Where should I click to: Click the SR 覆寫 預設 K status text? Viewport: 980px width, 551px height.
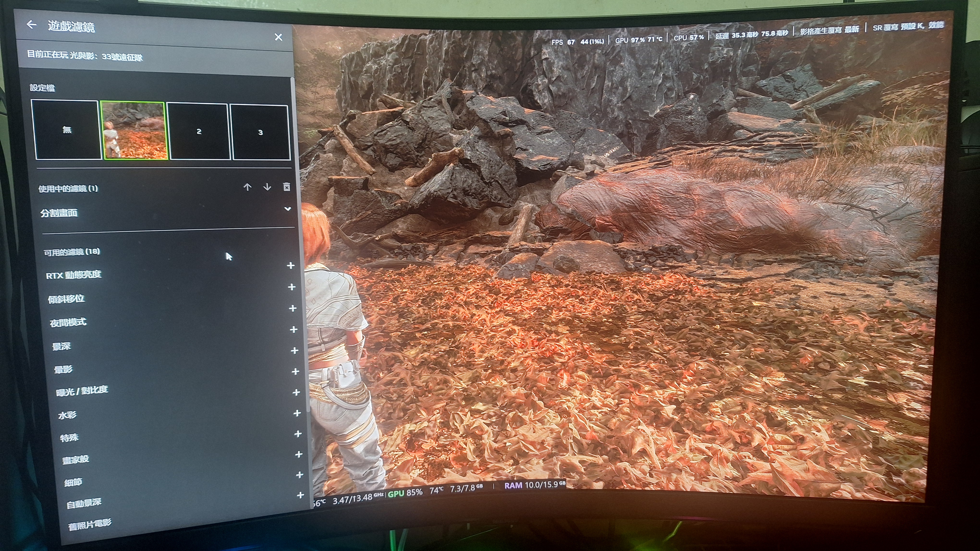(x=898, y=27)
